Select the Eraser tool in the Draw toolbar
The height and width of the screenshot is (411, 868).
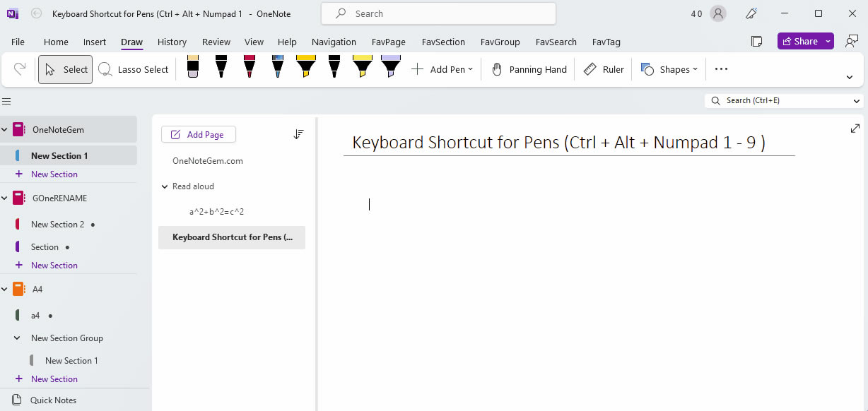pos(192,67)
